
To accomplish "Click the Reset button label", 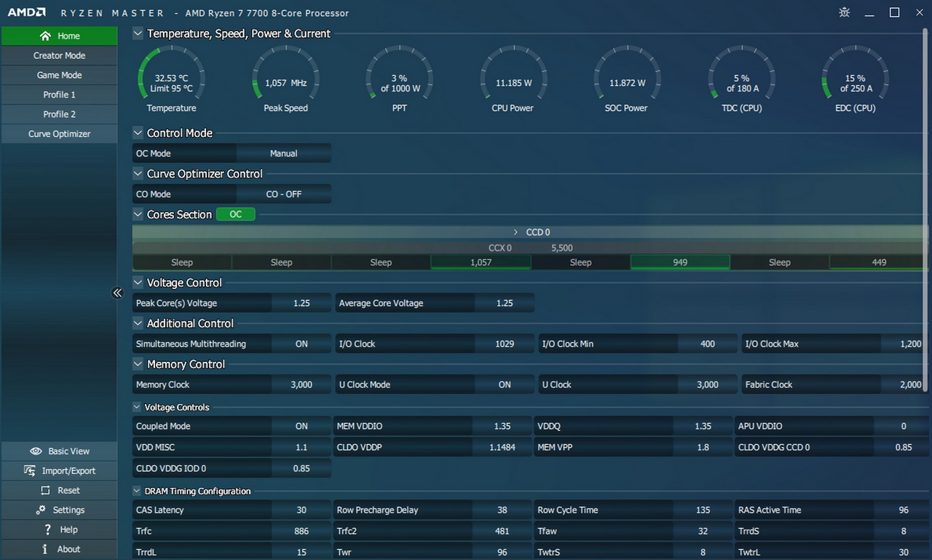I will pyautogui.click(x=68, y=491).
